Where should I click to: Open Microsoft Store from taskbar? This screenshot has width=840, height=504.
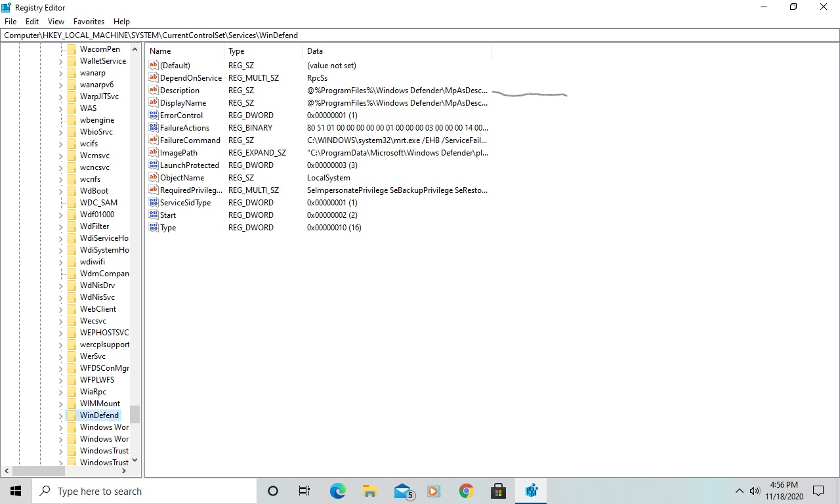click(x=498, y=491)
